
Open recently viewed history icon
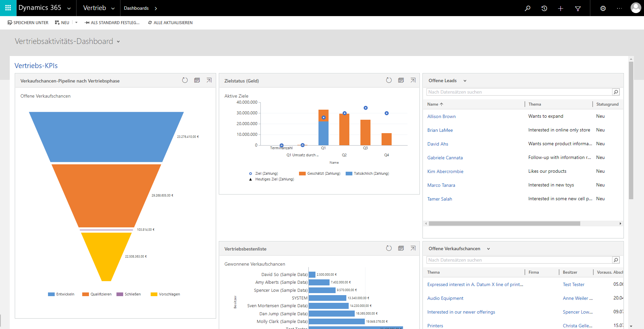click(544, 8)
